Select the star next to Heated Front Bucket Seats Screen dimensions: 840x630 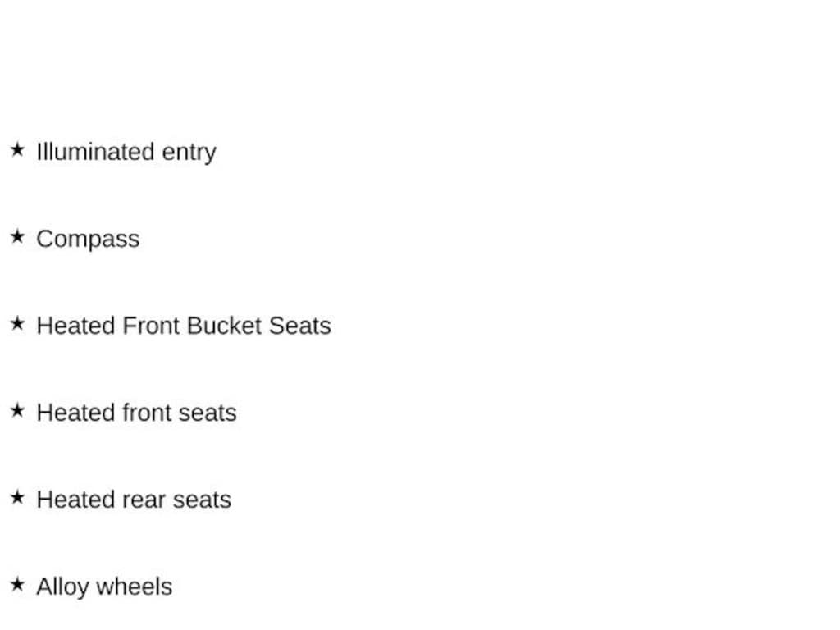17,324
